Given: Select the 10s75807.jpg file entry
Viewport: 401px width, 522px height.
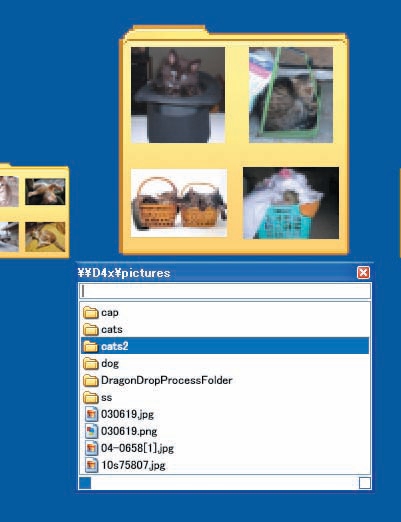Looking at the screenshot, I should pos(225,465).
